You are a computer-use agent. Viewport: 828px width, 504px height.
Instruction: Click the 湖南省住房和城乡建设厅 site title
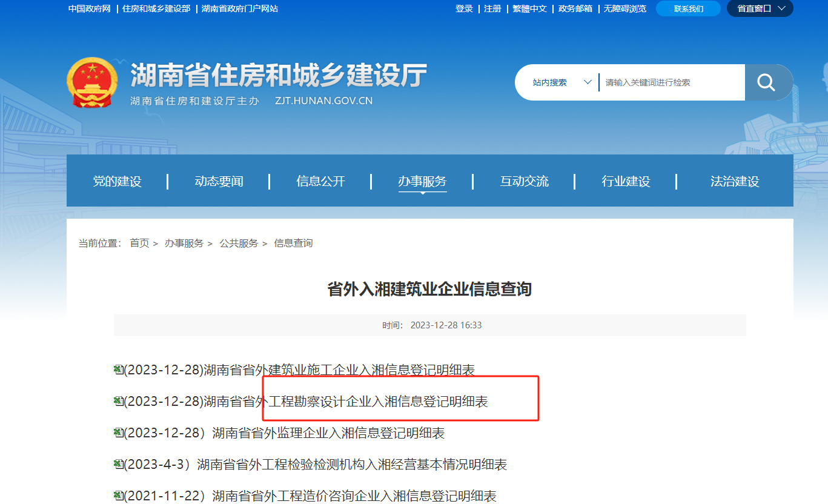click(x=279, y=75)
